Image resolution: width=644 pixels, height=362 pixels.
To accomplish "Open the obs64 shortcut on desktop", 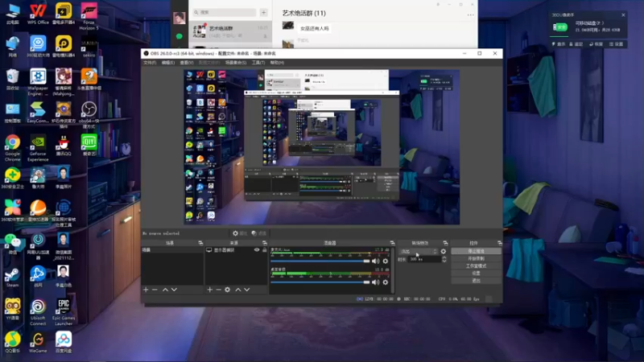I will (x=89, y=115).
